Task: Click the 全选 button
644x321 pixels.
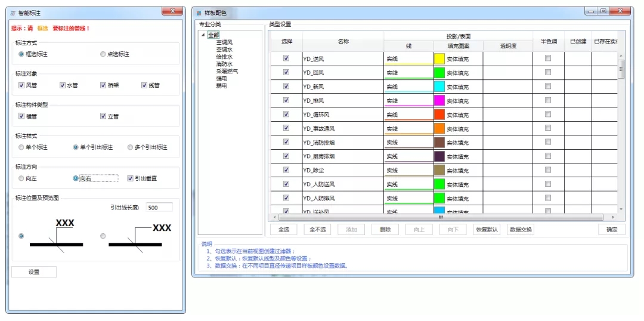Action: [284, 230]
